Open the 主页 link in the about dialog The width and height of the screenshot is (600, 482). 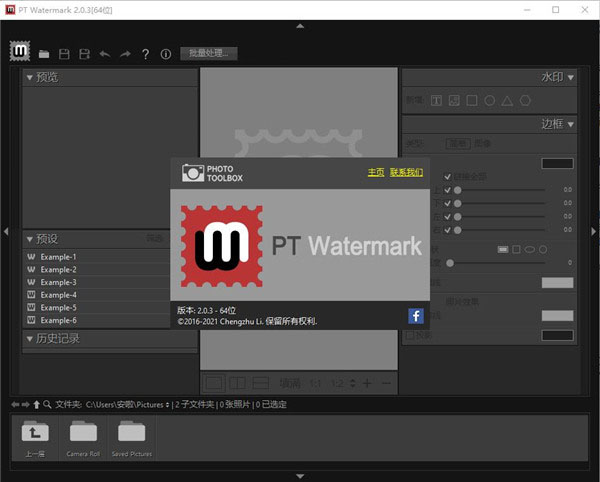376,172
